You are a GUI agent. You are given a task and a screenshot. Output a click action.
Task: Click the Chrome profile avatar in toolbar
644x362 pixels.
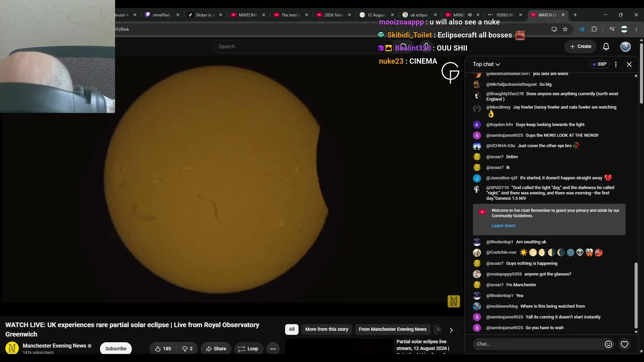tap(624, 29)
